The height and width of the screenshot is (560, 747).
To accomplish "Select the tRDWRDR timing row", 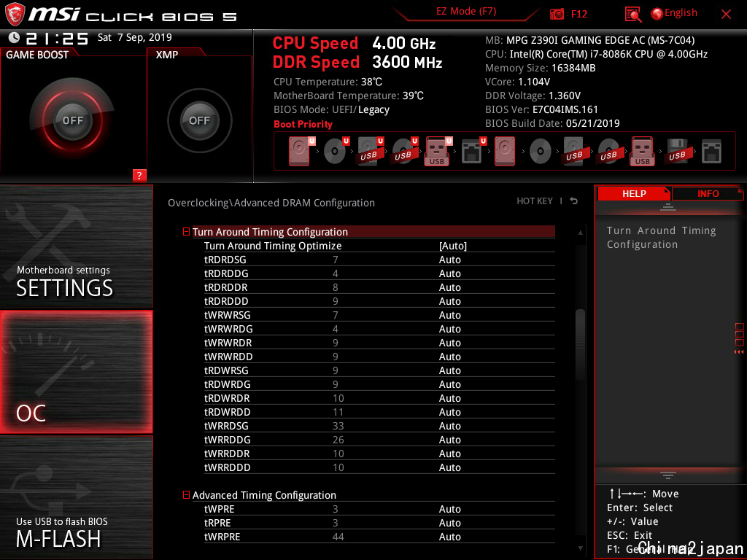I will click(379, 397).
